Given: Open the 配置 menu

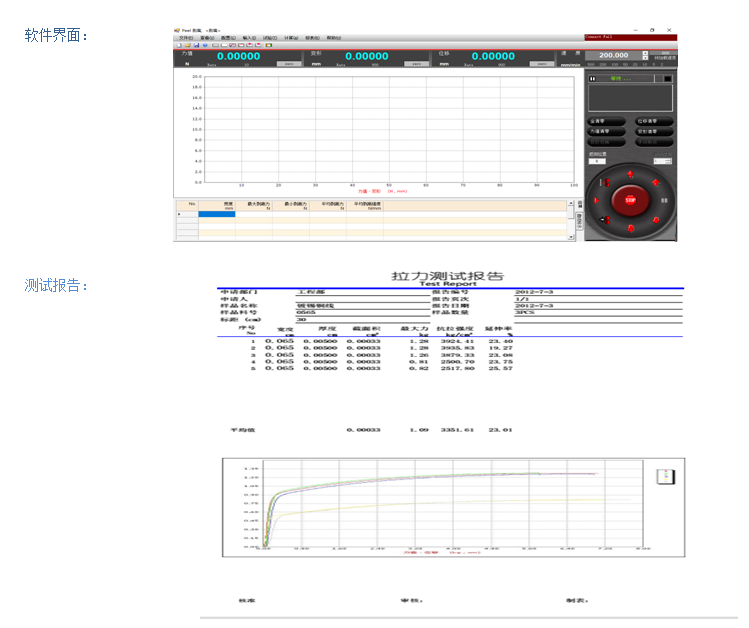Looking at the screenshot, I should pos(228,38).
